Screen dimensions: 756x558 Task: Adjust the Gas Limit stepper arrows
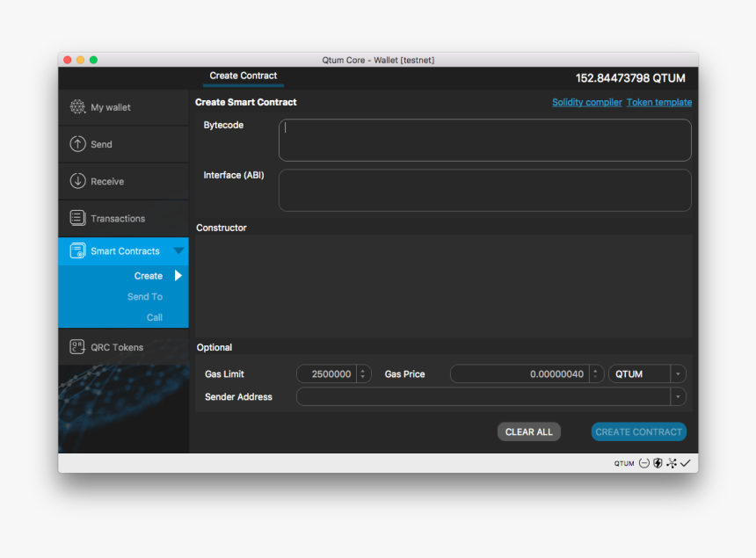[363, 374]
